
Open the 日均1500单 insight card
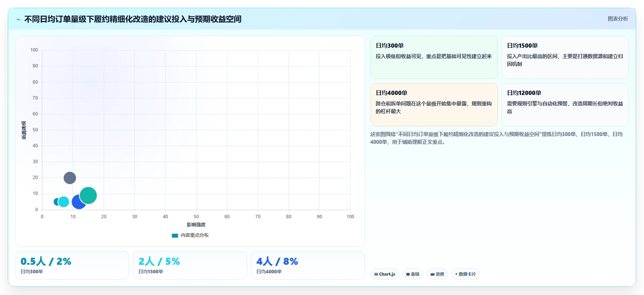(565, 57)
